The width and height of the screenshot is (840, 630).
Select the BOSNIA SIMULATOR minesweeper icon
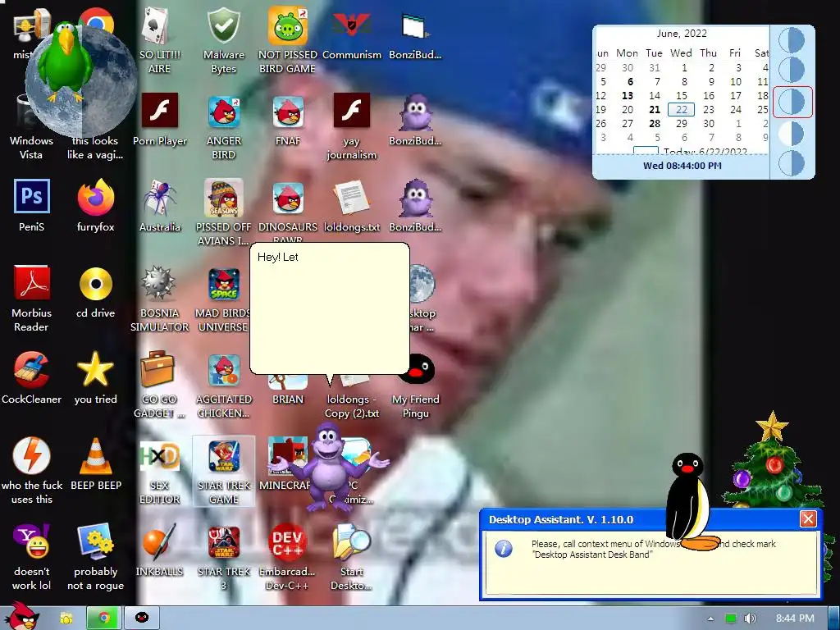pos(160,299)
